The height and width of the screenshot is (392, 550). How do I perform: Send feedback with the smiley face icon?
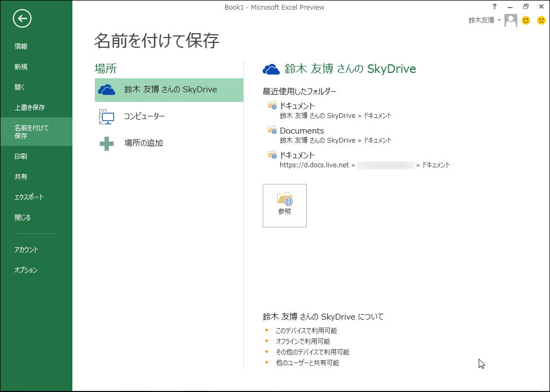pyautogui.click(x=526, y=20)
